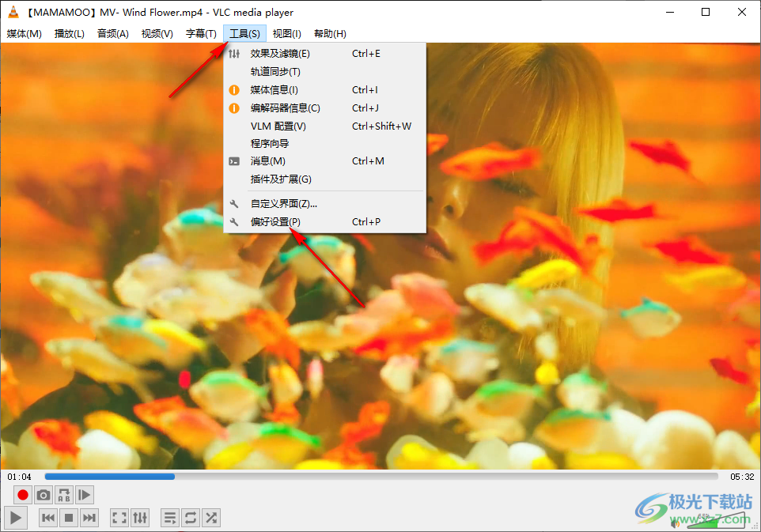Open the 播放(L) menu

[x=70, y=33]
